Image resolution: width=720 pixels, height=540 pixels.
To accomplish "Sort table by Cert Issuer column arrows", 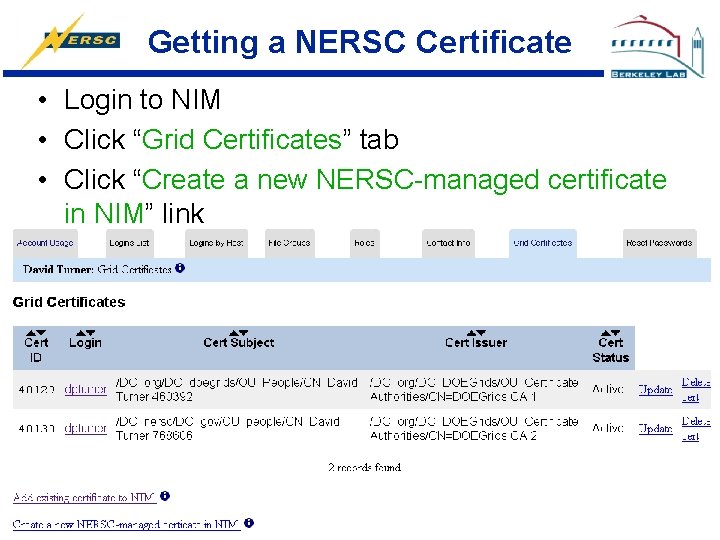I will 476,332.
